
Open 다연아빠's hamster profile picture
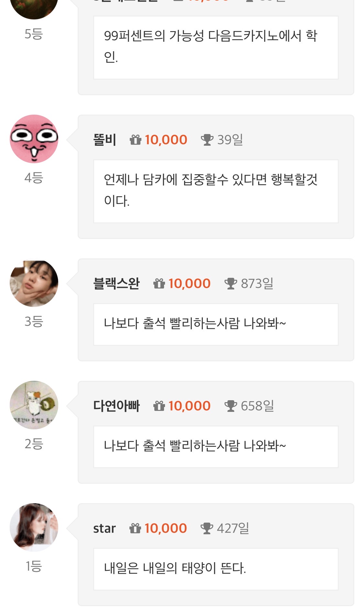pos(34,405)
